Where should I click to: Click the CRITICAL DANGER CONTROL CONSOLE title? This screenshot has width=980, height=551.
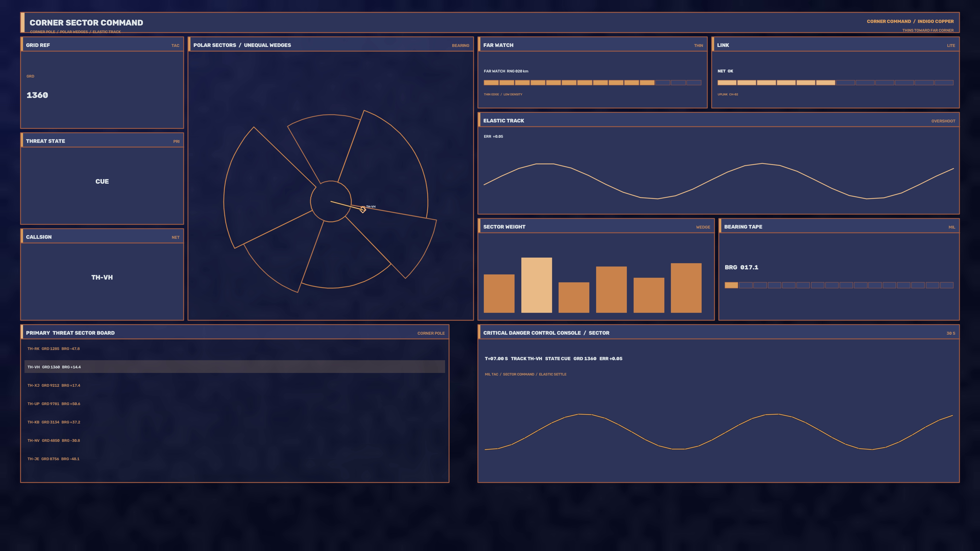click(x=546, y=333)
